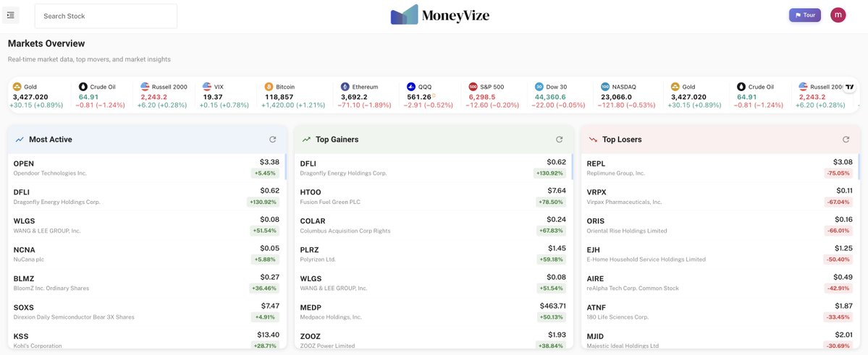Open ORIS Oriental Rise Holdings row

720,226
